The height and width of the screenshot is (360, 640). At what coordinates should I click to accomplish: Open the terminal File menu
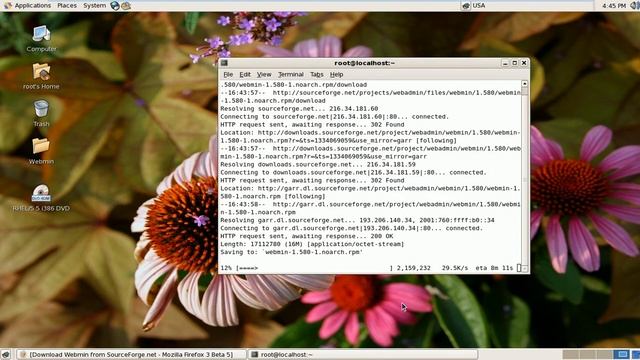pyautogui.click(x=228, y=74)
